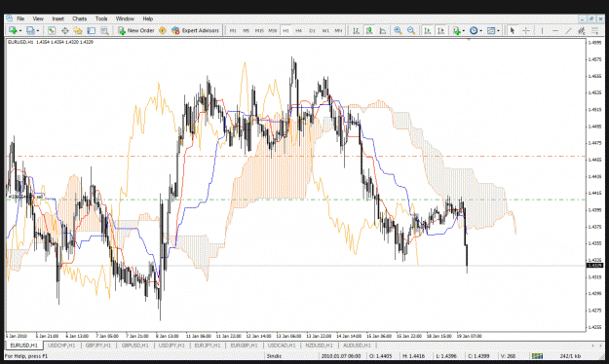Open the Market Watch window icon
Screen dimensions: 609x364
coord(52,30)
